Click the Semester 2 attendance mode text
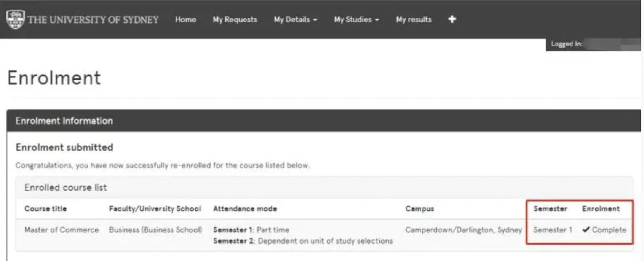Screen dimensions: 644x261 [303, 241]
